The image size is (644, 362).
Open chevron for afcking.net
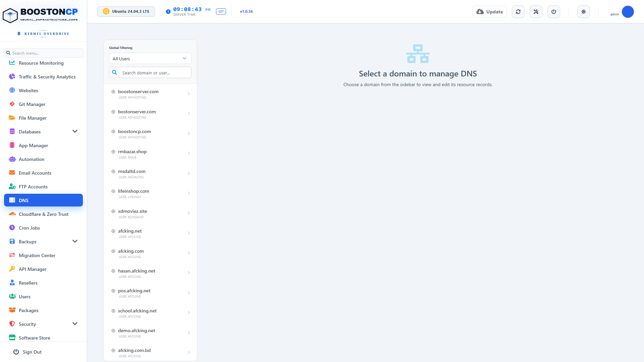coord(189,233)
